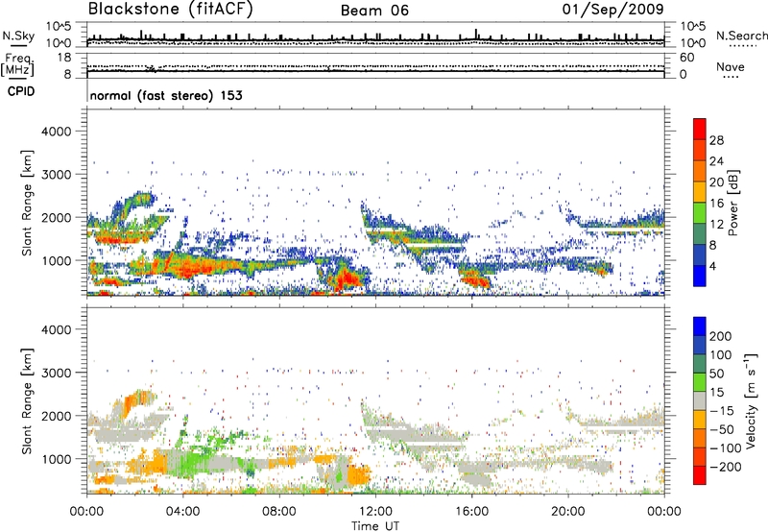Click the velocity panel 'Slant Range [km]' label
768x532 pixels.
(27, 400)
